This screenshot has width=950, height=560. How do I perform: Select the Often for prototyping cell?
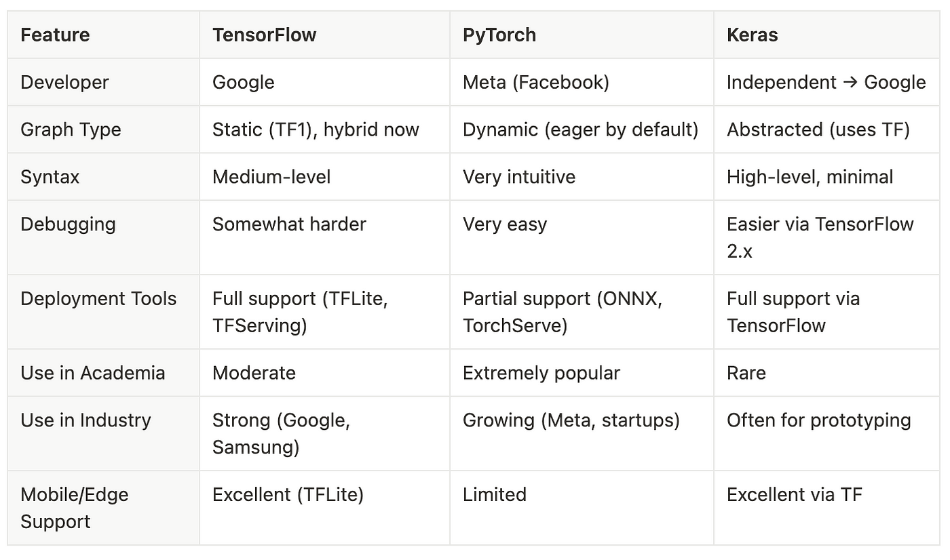pyautogui.click(x=826, y=433)
